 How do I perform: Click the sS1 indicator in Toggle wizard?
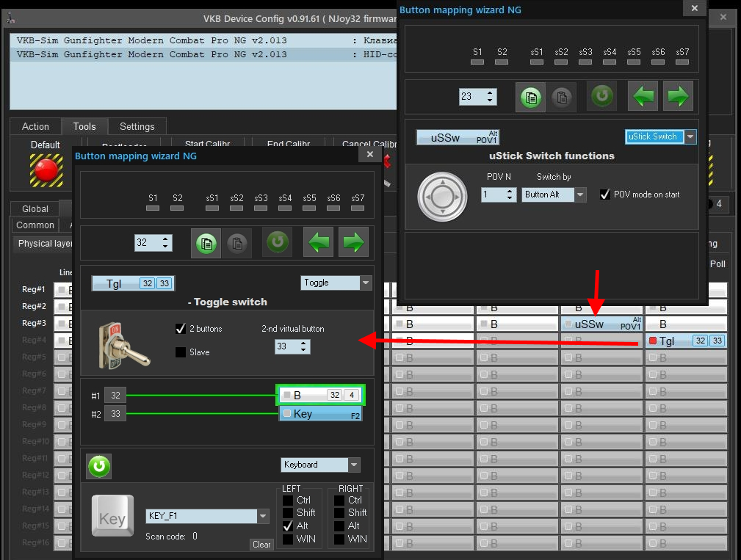pyautogui.click(x=212, y=208)
